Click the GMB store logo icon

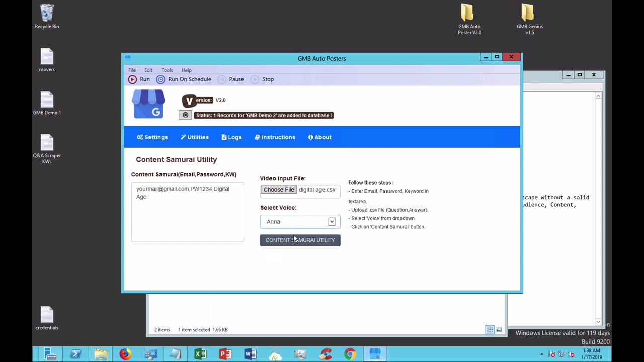[x=148, y=104]
